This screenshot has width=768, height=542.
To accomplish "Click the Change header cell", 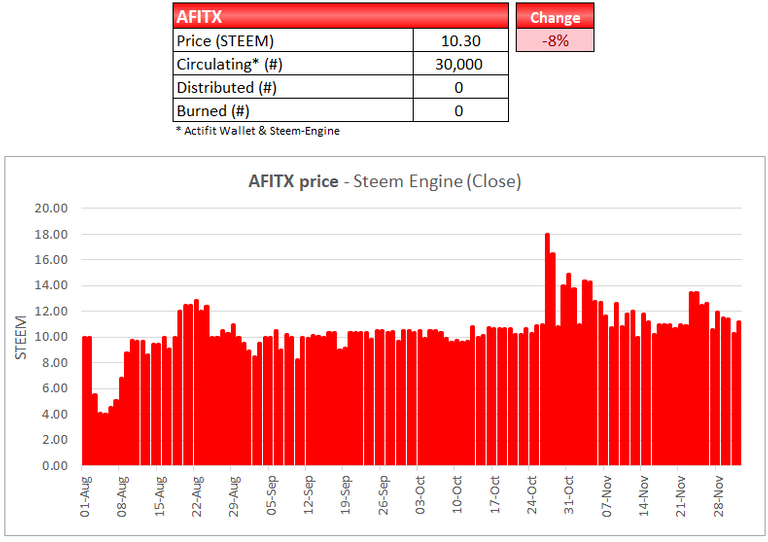I will click(555, 17).
